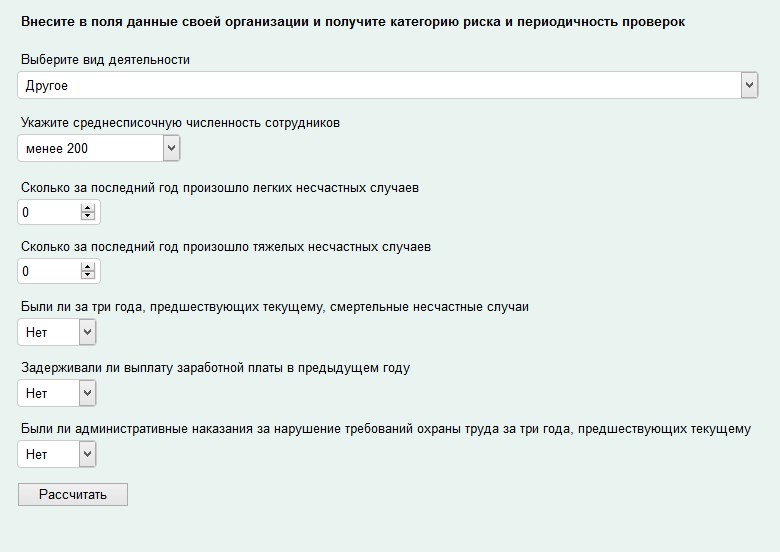This screenshot has height=552, width=780.
Task: Open the 'Другое' activity type combo box
Action: [x=388, y=85]
